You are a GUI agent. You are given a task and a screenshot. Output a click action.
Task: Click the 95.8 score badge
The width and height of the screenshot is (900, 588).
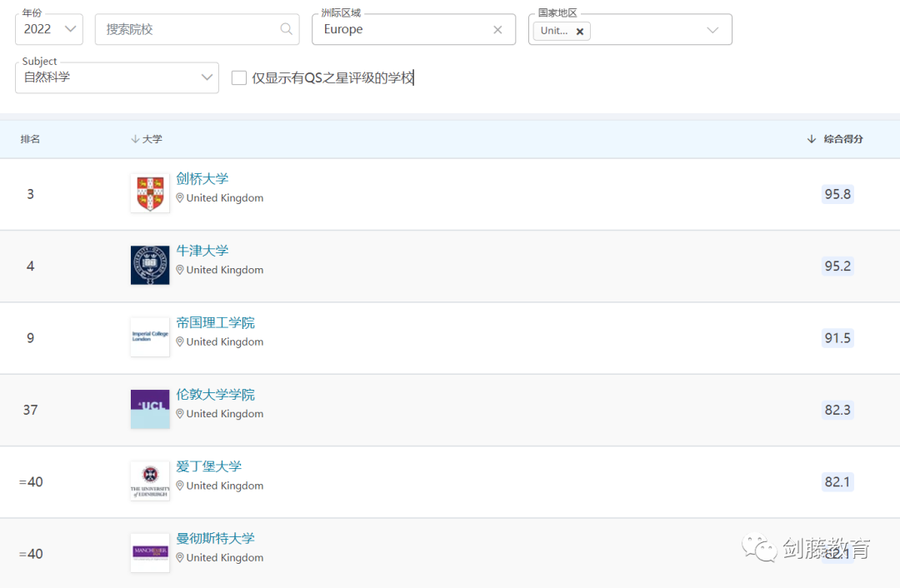tap(837, 194)
